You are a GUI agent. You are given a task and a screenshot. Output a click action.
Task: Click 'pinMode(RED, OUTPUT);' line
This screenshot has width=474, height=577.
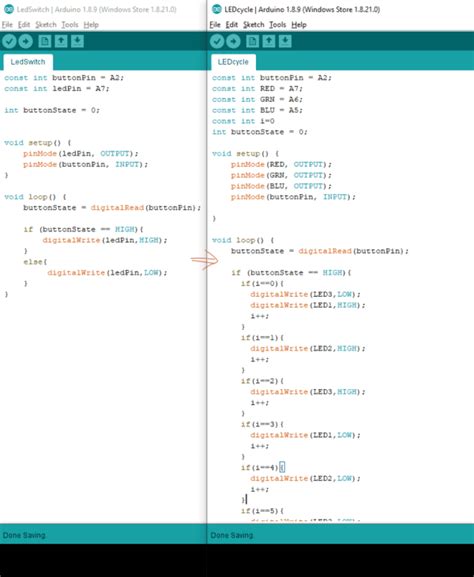(281, 164)
